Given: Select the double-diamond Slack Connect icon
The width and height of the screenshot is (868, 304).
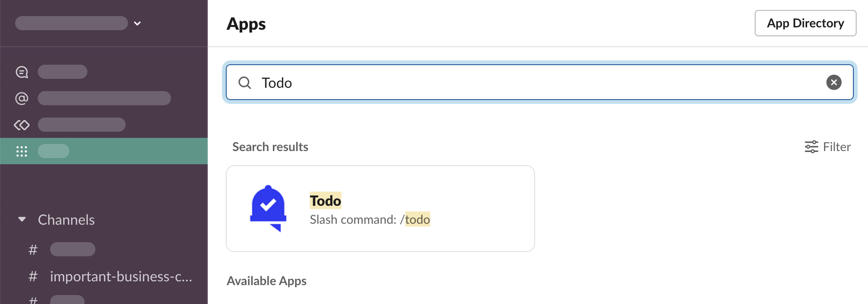Looking at the screenshot, I should [x=22, y=125].
